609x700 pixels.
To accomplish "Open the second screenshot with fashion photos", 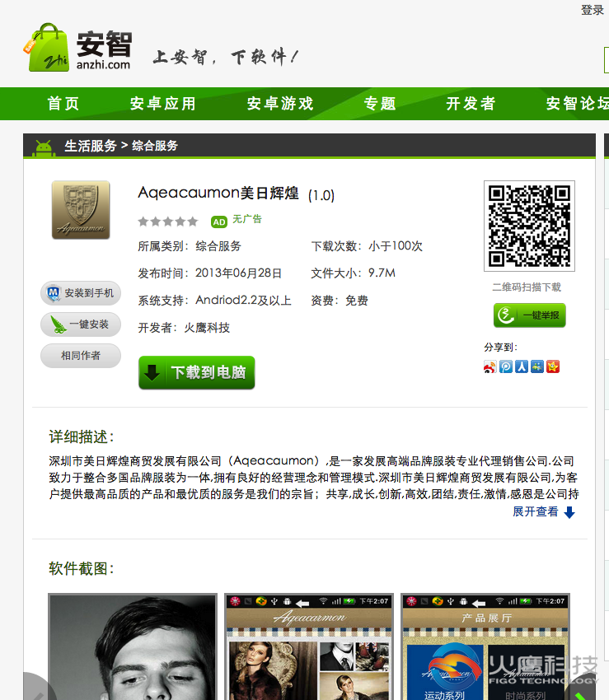I will click(x=309, y=646).
